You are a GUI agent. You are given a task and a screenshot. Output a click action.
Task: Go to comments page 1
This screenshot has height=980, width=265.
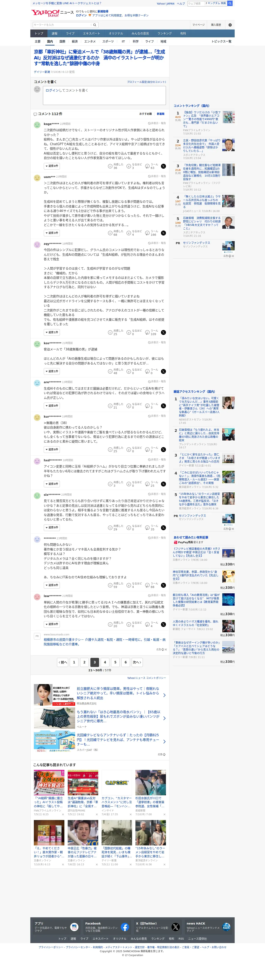pos(74,662)
